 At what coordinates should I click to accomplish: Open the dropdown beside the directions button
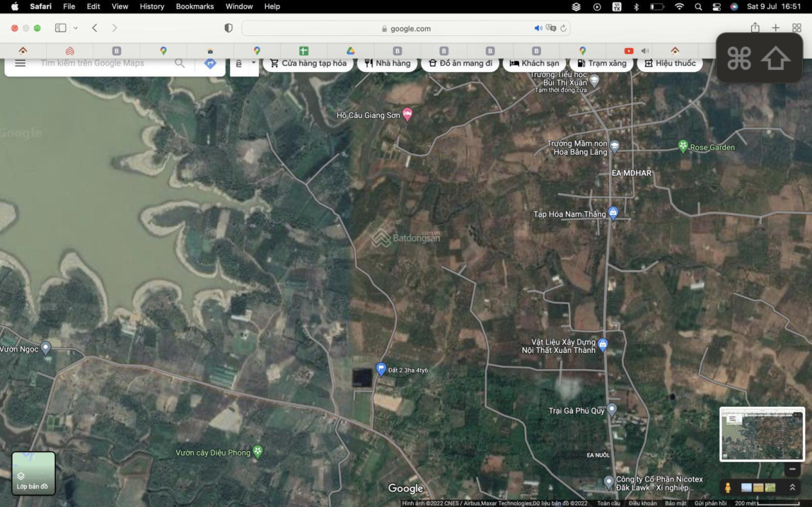click(253, 63)
